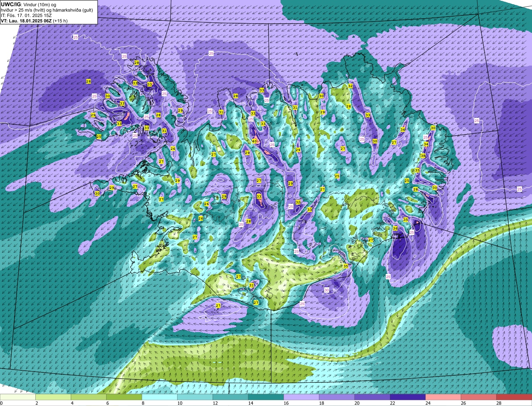The height and width of the screenshot is (406, 532).
Task: Click the yellow '40' max gust label
Action: coord(254,141)
